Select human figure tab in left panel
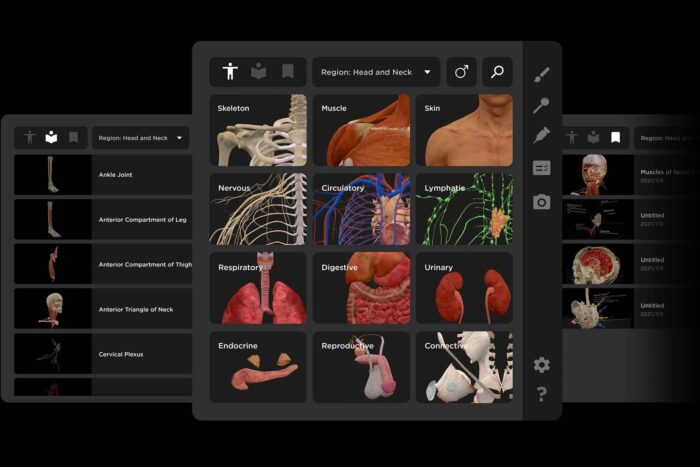 pos(30,137)
